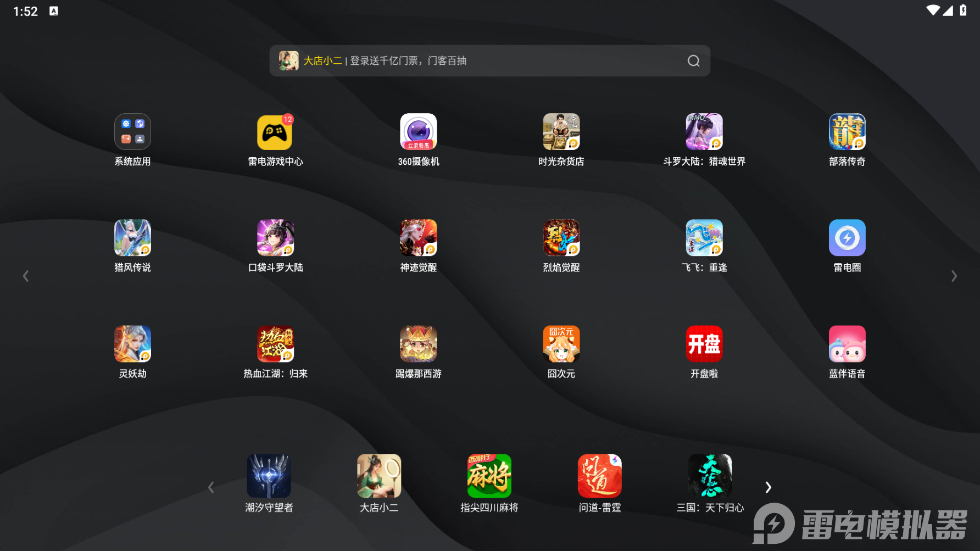
Task: Open 猎风传说 game
Action: 132,238
